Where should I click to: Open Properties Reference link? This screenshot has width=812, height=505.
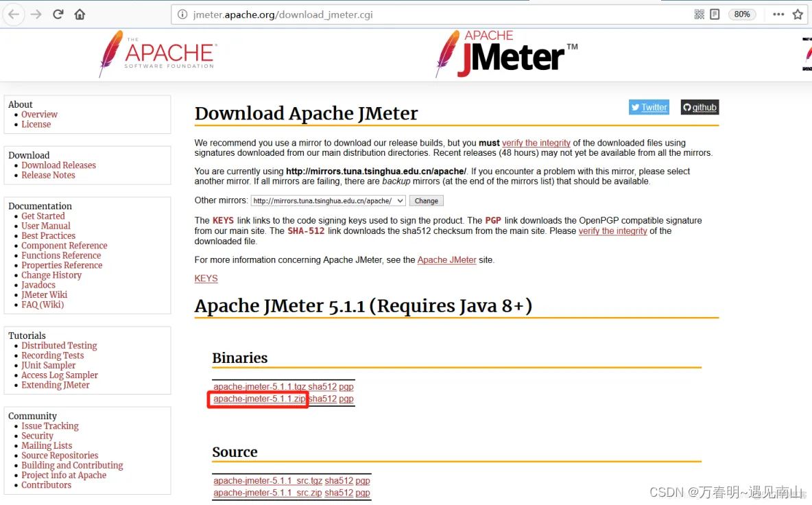tap(62, 265)
